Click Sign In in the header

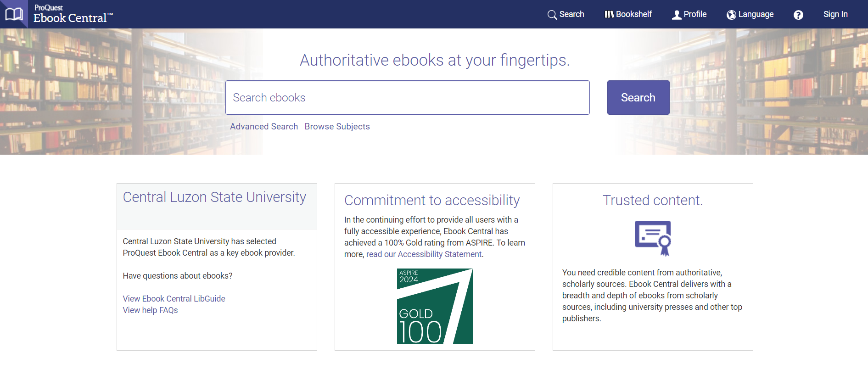pos(835,14)
